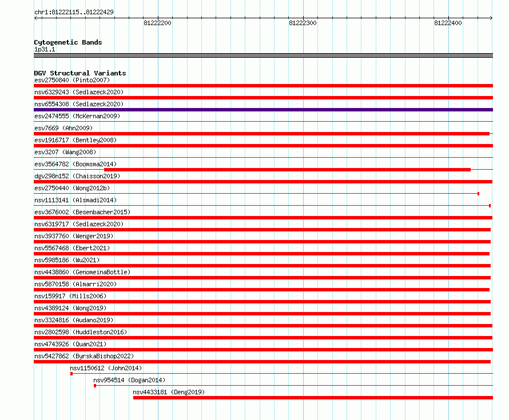
Task: Click nsv2802598 (Huddleston2016) label
Action: 81,332
